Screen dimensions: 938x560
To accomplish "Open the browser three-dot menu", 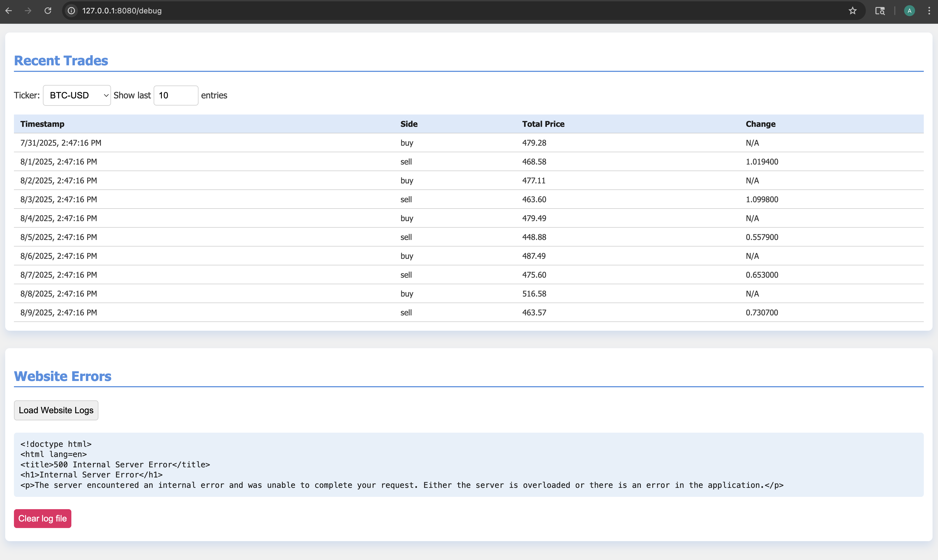I will pos(929,11).
